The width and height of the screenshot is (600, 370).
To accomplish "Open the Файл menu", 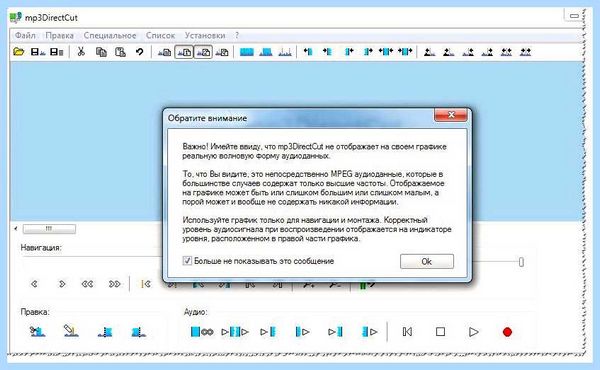I will [x=25, y=36].
